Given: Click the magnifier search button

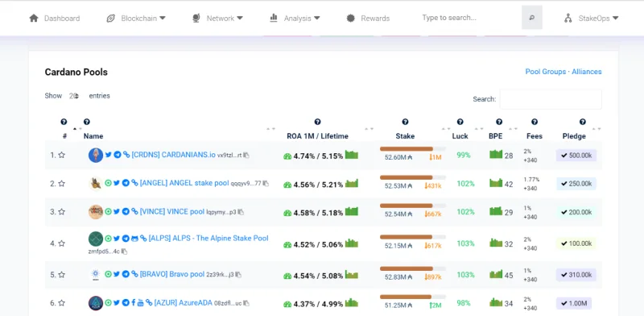Looking at the screenshot, I should pos(532,18).
